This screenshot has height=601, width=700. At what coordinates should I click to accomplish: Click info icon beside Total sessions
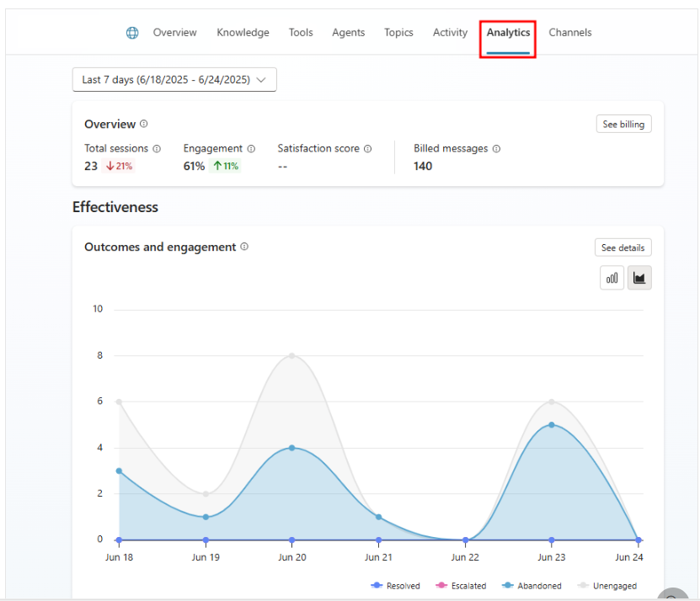(x=157, y=148)
